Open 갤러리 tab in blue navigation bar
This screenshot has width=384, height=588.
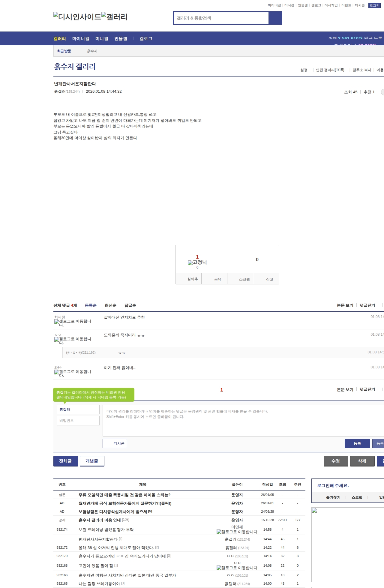point(60,39)
